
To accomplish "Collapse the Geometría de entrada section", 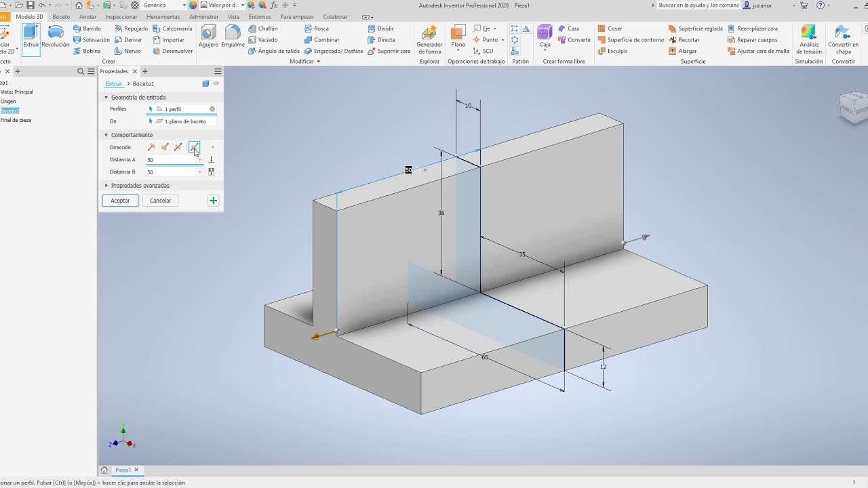I will [x=106, y=98].
